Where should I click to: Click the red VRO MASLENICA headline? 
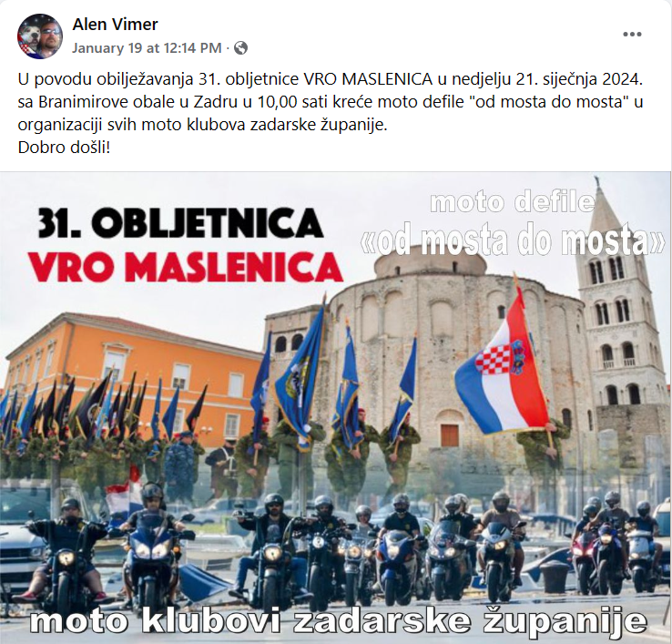(x=186, y=267)
